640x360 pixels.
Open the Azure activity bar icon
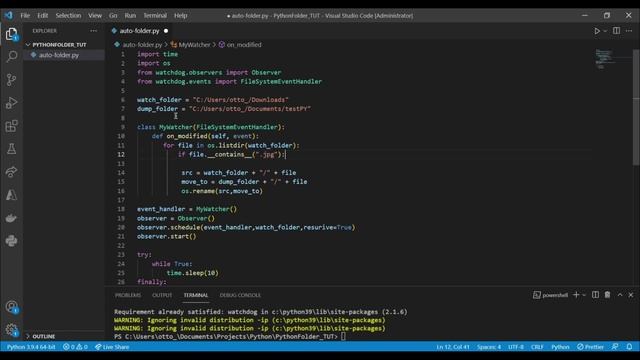pos(11,195)
